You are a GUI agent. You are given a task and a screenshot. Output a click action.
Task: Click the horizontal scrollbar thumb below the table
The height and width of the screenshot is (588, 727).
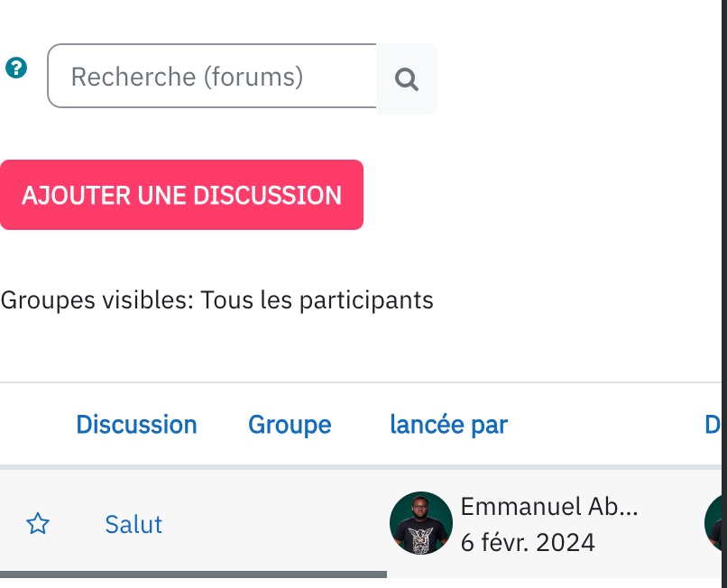coord(193,574)
